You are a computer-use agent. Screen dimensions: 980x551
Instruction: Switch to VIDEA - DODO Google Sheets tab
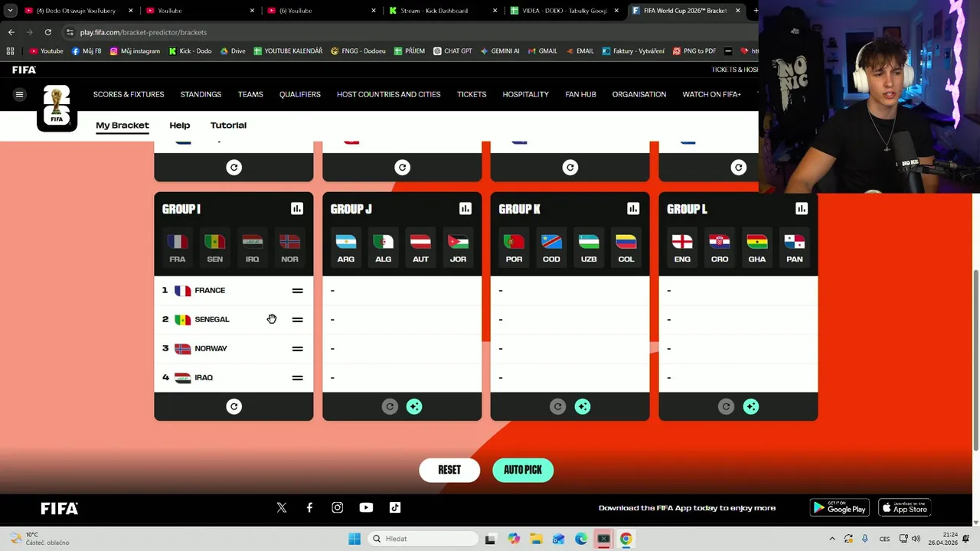click(564, 11)
